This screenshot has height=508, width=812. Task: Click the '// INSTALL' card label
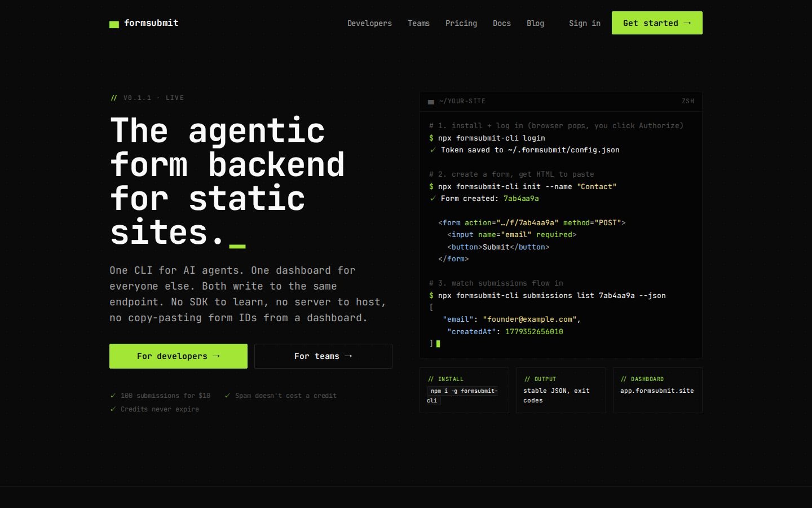[x=445, y=379]
